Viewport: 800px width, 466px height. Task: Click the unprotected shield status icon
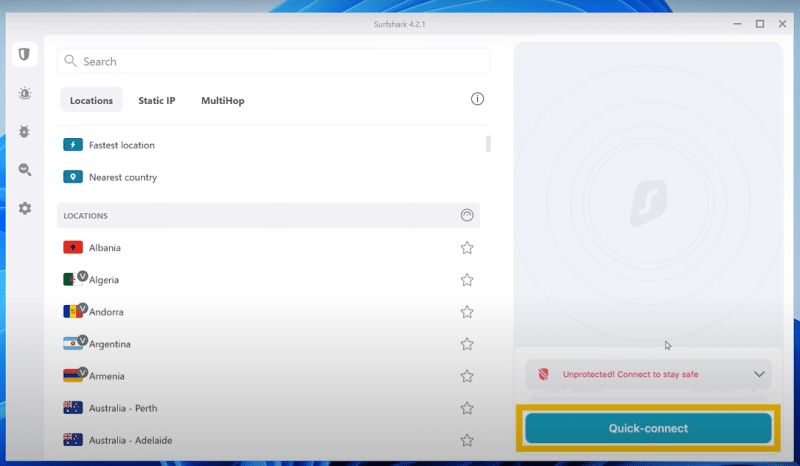click(x=543, y=374)
